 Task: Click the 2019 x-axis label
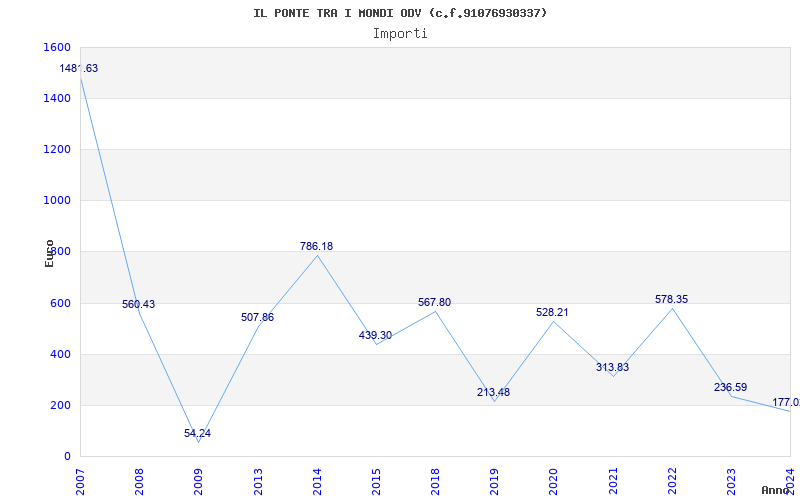click(494, 482)
